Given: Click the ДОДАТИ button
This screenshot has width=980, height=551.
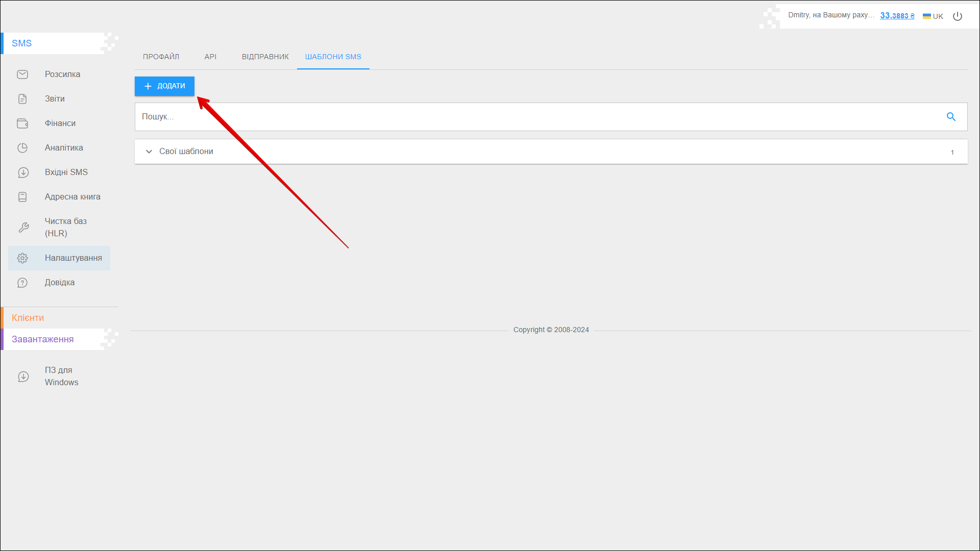Looking at the screenshot, I should [x=164, y=86].
